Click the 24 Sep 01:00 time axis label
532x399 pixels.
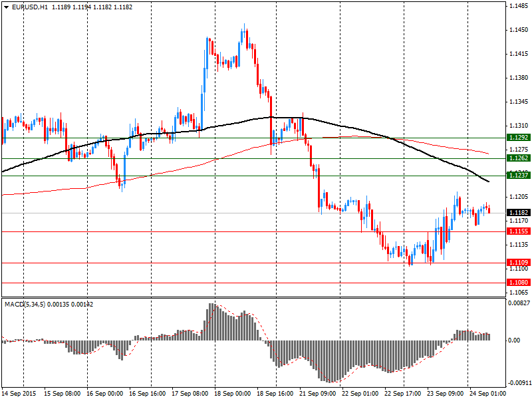coord(488,394)
